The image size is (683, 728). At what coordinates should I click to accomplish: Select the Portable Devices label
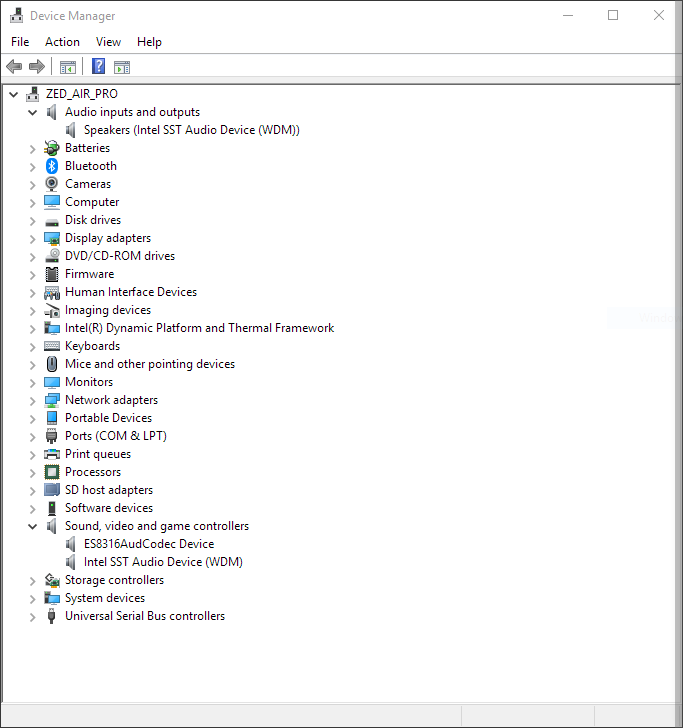point(108,418)
